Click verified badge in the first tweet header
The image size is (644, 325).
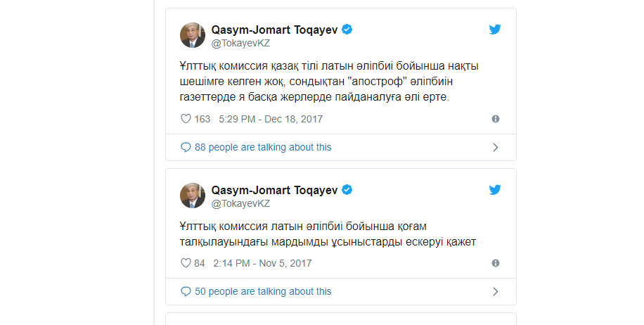pos(347,29)
